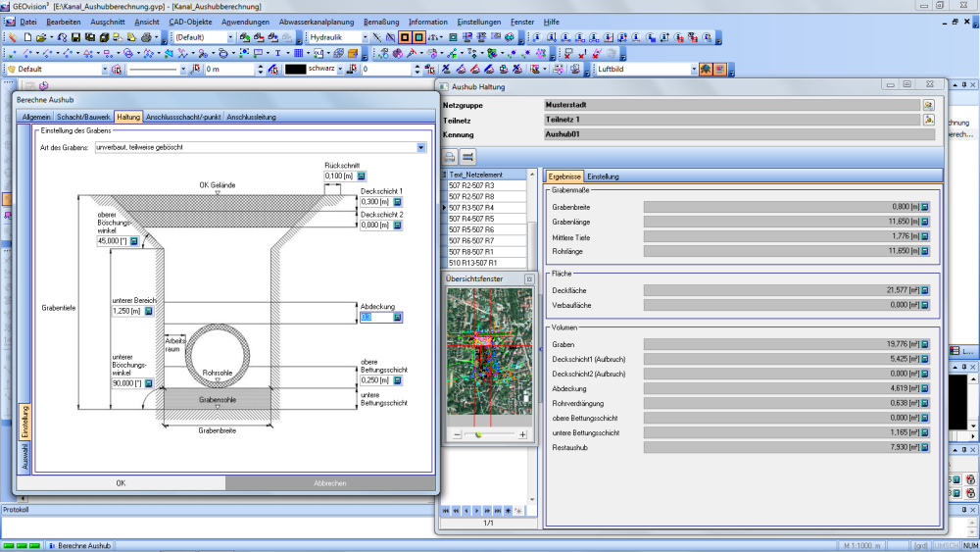Viewport: 980px width, 552px height.
Task: Click calculator icon beside obere Bettungsschicht 0,250
Action: coord(398,380)
